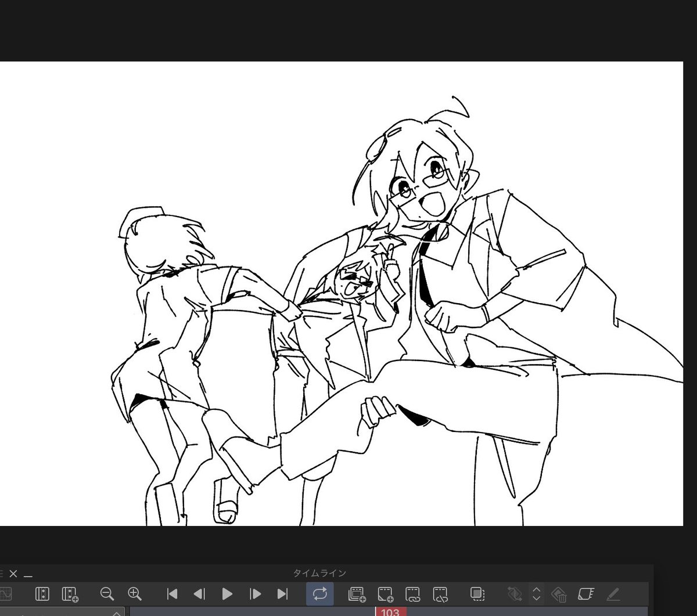
Task: Click the overlapping squares timeline icon
Action: (x=477, y=593)
